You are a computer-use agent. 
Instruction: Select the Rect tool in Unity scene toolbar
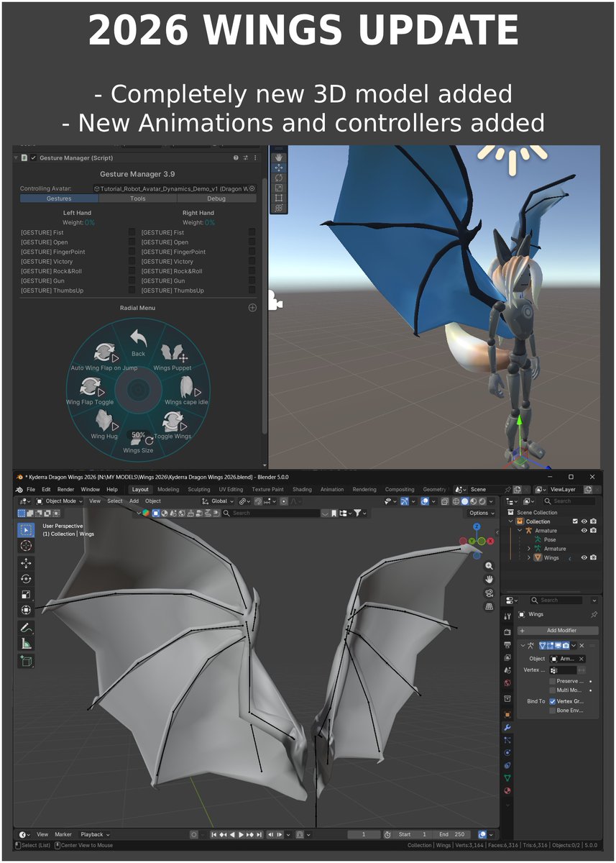point(279,198)
